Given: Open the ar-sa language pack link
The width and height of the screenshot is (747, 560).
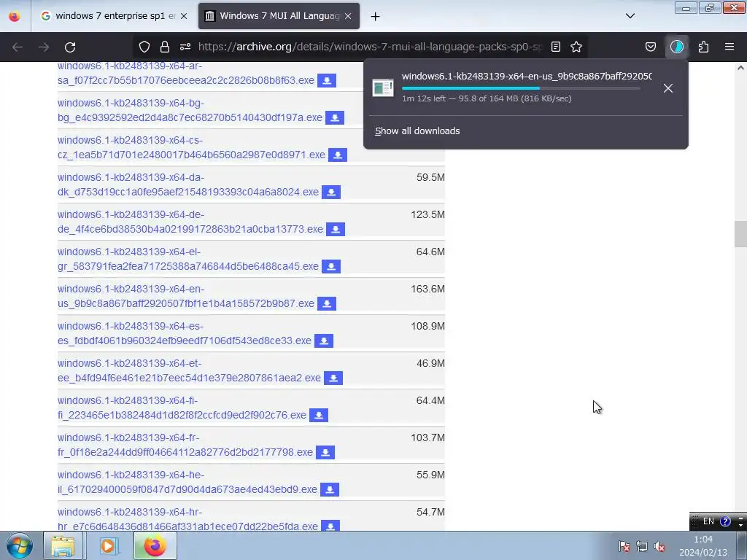Looking at the screenshot, I should click(186, 74).
